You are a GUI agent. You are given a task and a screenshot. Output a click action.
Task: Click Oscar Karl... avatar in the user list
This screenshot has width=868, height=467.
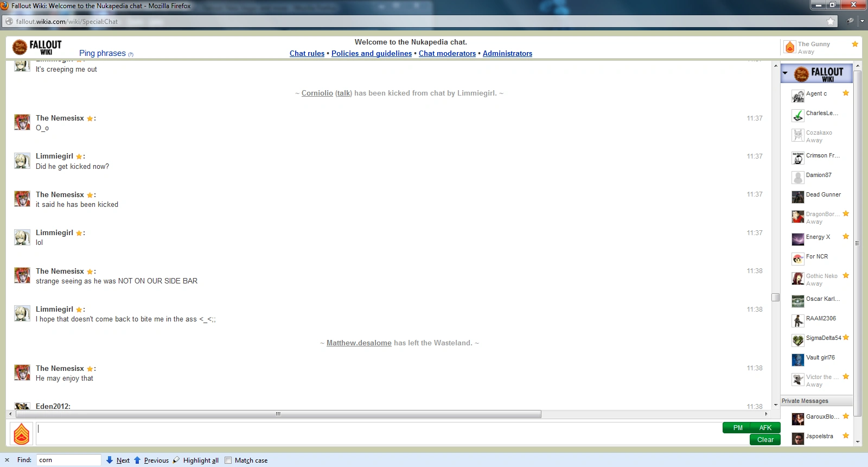pos(797,301)
